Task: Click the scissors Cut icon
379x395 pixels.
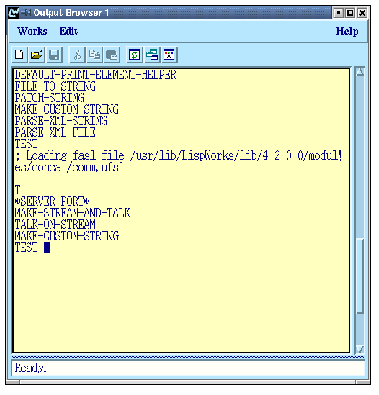Action: click(x=77, y=55)
